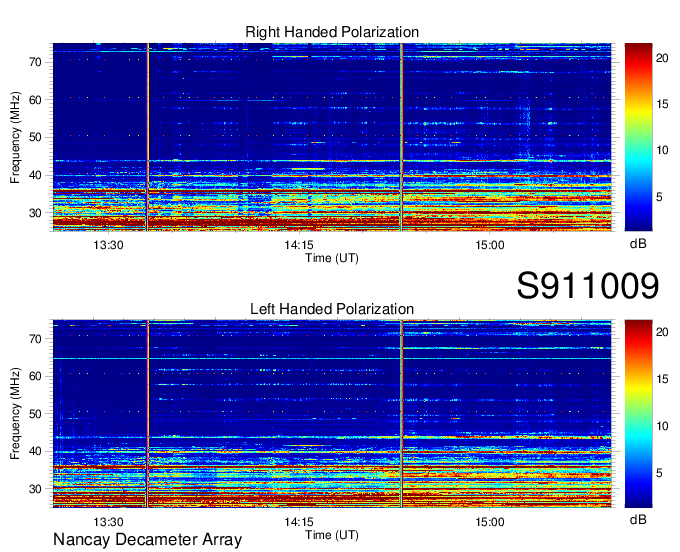Click the 'dB' label under top color bar
Viewport: 680px width, 552px height.
(x=638, y=244)
